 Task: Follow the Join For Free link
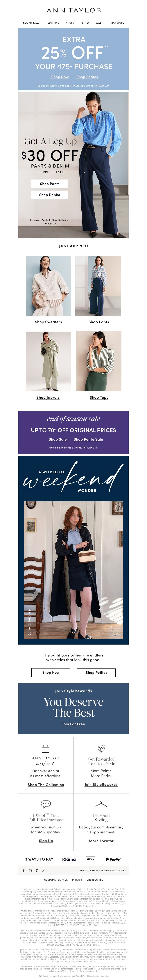coord(73,724)
